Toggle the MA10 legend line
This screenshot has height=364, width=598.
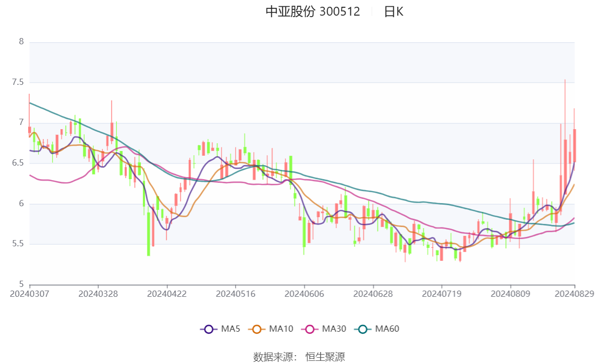click(x=271, y=329)
